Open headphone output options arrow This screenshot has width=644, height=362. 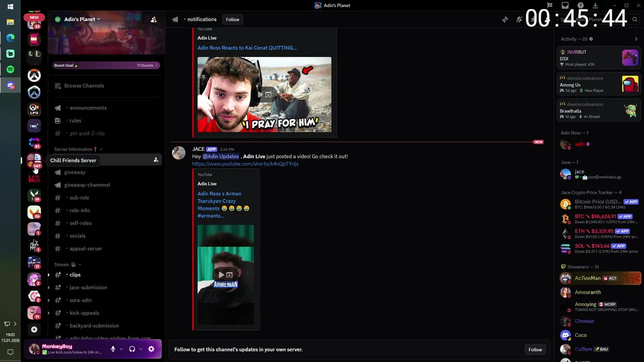(x=140, y=349)
